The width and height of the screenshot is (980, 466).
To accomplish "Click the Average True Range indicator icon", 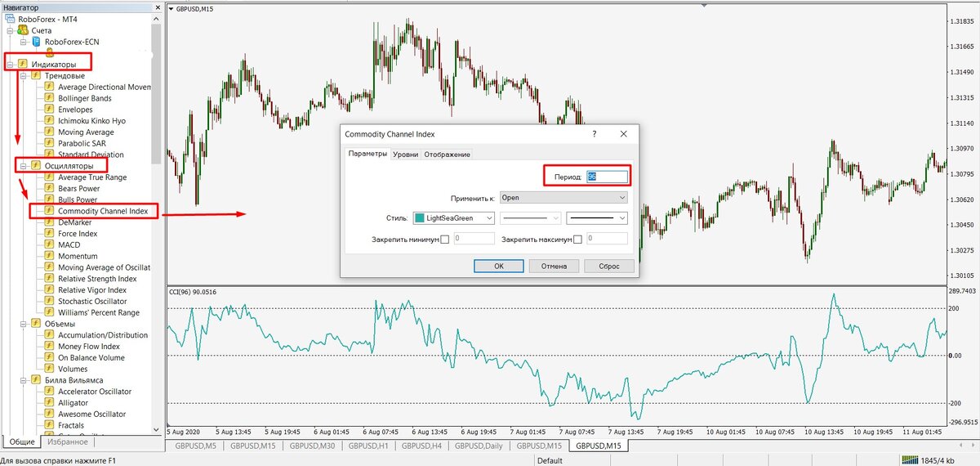I will pos(49,177).
